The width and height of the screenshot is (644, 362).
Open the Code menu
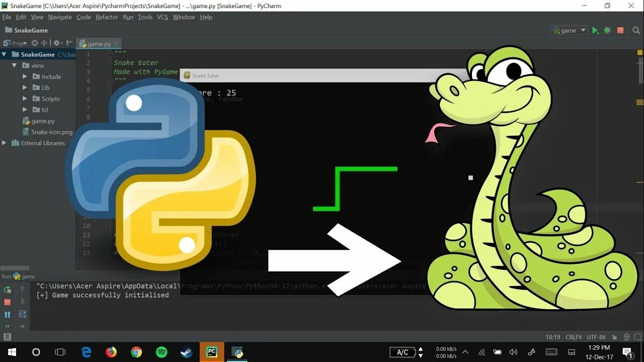point(84,17)
